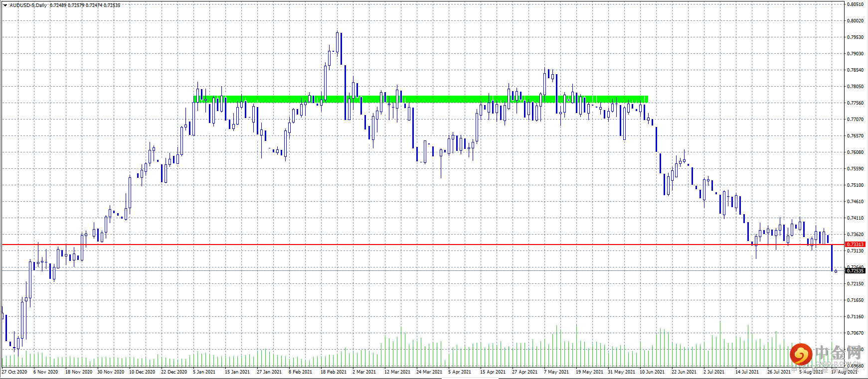The height and width of the screenshot is (379, 868).
Task: Click the 0.75100 price axis label
Action: pyautogui.click(x=856, y=185)
